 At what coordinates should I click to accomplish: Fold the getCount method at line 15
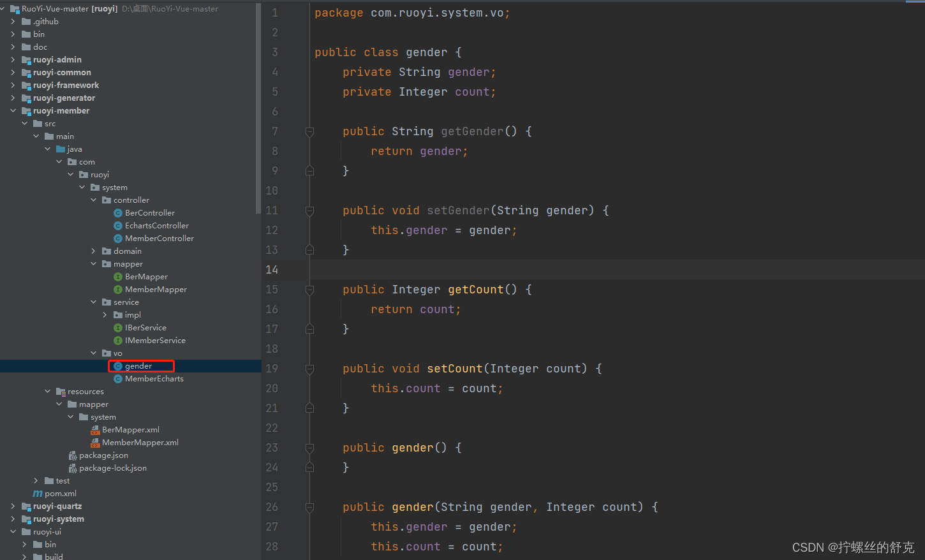pyautogui.click(x=309, y=290)
